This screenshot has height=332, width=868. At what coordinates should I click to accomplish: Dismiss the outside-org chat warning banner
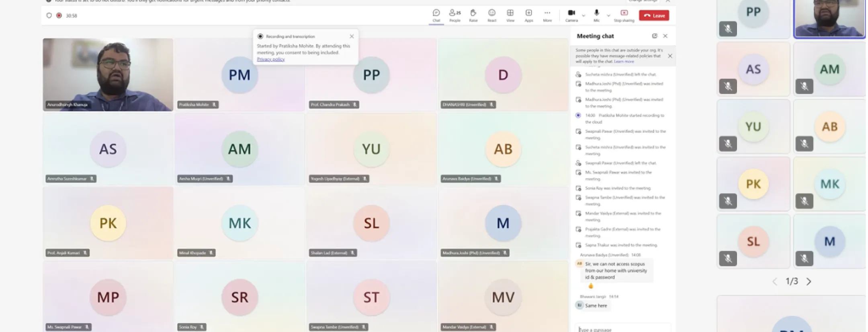pos(670,56)
